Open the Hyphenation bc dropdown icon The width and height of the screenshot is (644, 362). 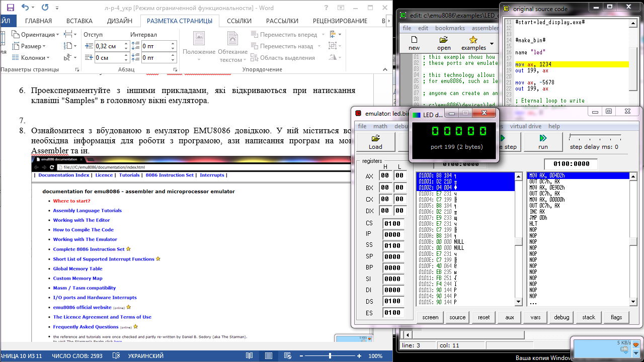(69, 57)
